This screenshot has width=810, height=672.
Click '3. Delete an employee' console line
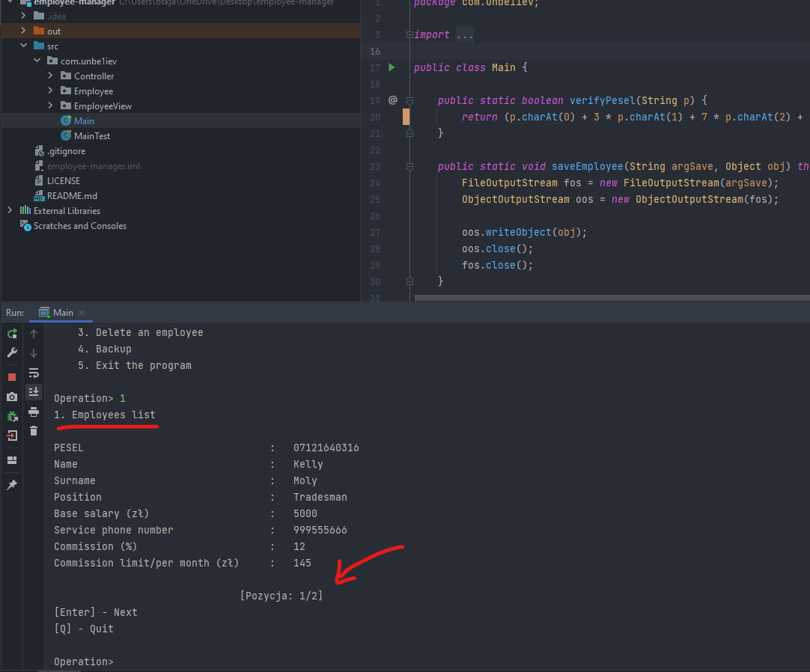tap(141, 332)
